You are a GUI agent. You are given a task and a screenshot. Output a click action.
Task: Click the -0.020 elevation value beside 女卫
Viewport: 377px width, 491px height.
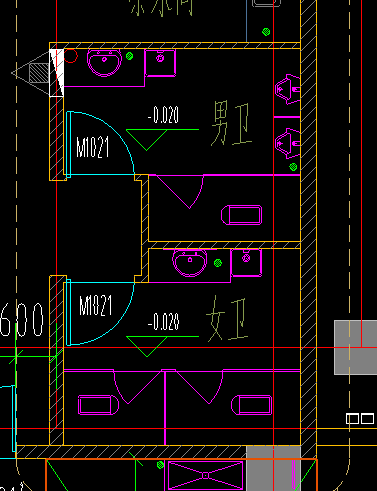(163, 322)
